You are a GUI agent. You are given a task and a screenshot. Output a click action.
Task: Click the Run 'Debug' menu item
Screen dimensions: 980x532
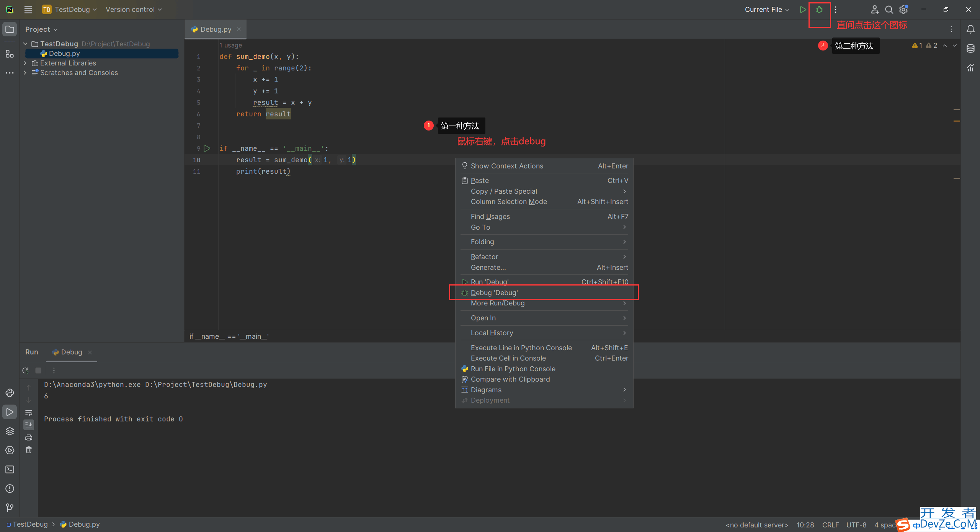[489, 282]
